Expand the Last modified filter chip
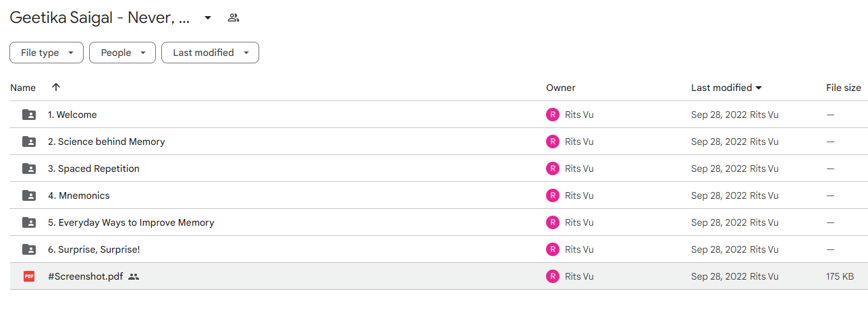This screenshot has height=310, width=868. [210, 53]
